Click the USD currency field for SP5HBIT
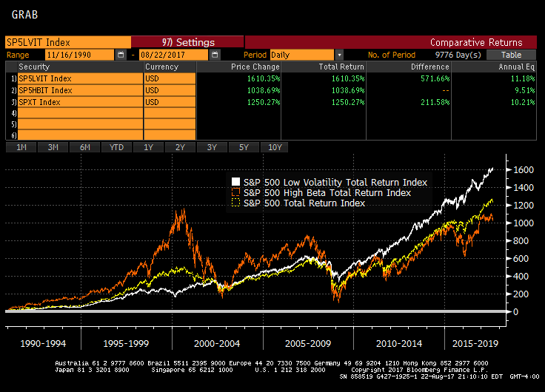545x392 pixels. (170, 90)
